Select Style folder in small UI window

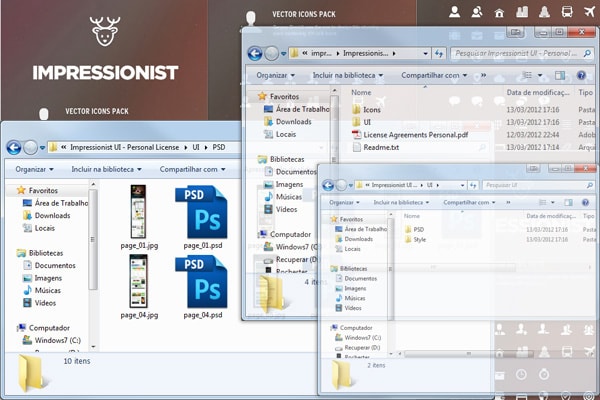pyautogui.click(x=415, y=240)
